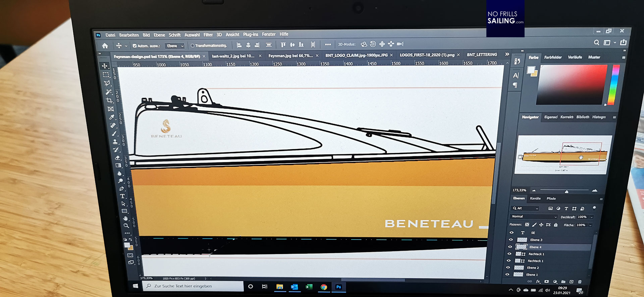
Task: Open the Move tool preset arrow
Action: coord(126,46)
